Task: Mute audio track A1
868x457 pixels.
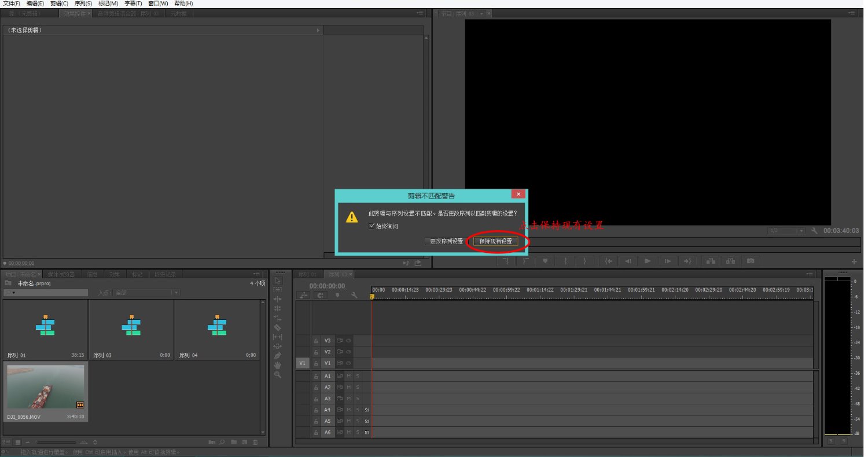Action: 349,376
